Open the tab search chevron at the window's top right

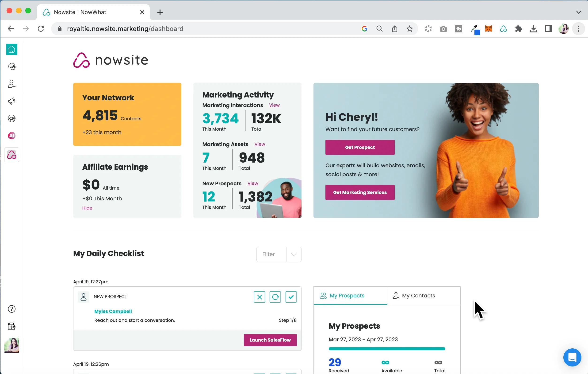pos(578,12)
